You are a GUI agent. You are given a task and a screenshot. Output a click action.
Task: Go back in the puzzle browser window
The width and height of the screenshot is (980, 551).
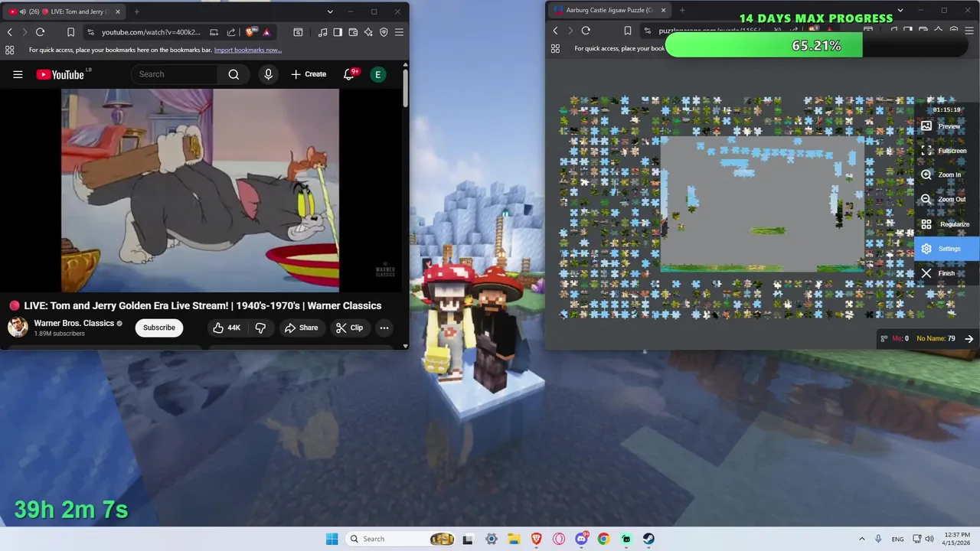coord(555,31)
